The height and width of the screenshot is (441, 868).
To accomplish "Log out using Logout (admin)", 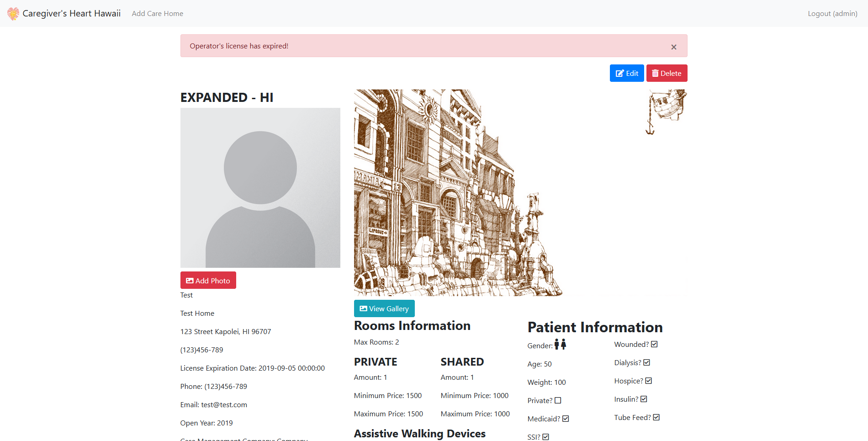I will click(832, 14).
